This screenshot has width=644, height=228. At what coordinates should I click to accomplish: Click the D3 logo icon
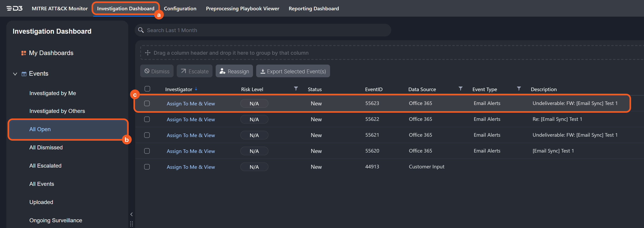tap(14, 9)
